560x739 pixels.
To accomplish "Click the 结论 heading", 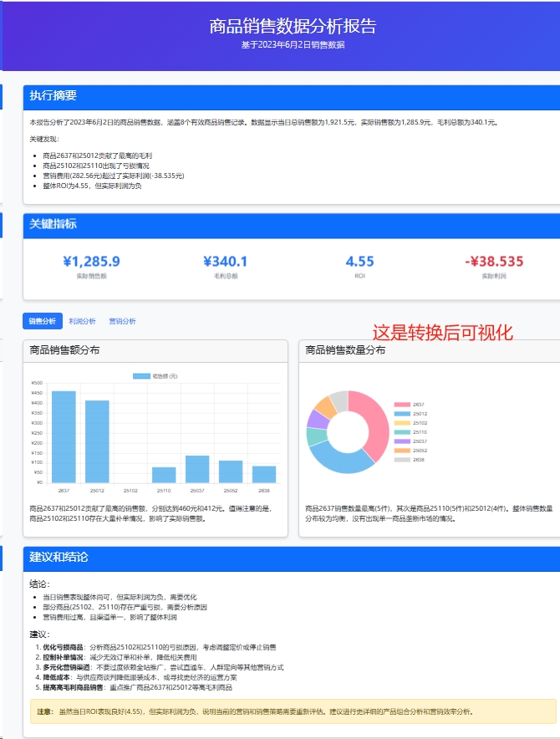I will pos(39,584).
